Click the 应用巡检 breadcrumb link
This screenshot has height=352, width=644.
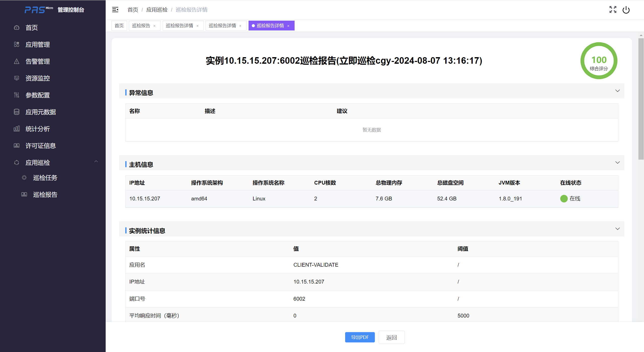click(x=157, y=10)
